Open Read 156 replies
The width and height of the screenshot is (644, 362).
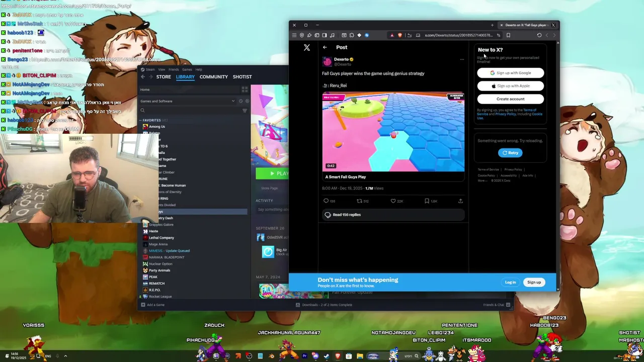(x=393, y=215)
